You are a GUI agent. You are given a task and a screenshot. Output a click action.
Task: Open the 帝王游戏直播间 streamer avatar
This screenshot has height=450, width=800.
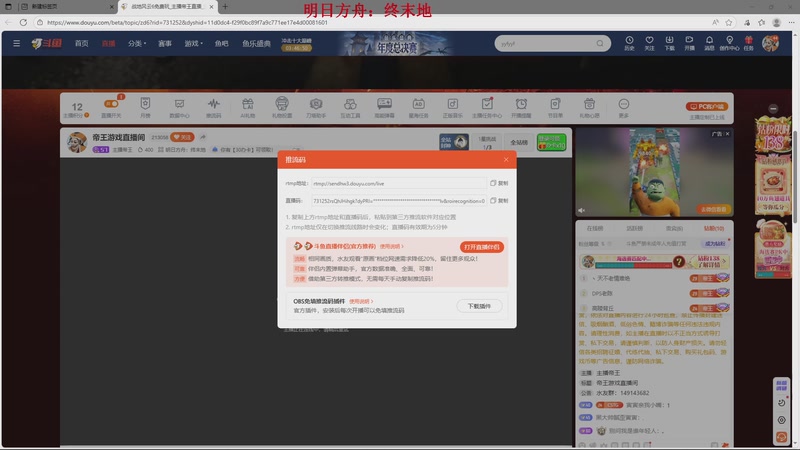pos(77,142)
